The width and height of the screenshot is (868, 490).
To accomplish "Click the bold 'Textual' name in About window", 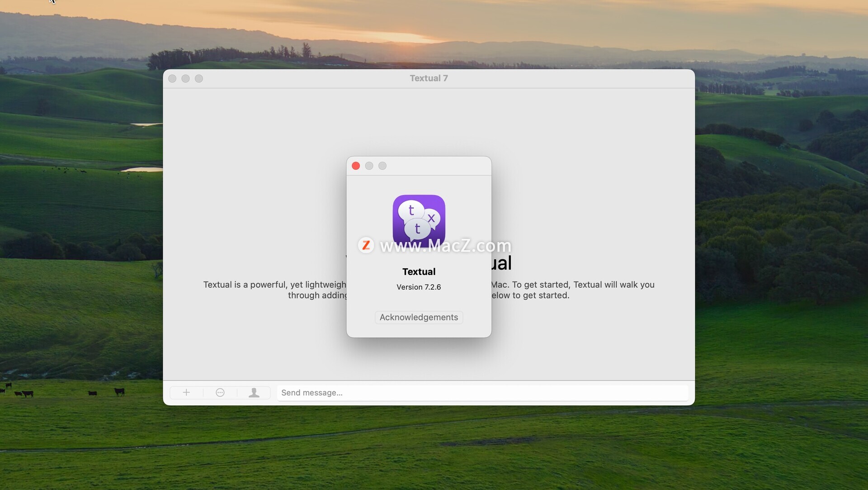I will coord(419,271).
